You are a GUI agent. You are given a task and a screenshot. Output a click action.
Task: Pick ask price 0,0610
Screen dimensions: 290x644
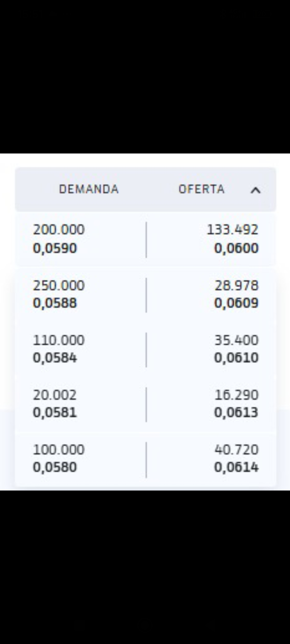(236, 358)
